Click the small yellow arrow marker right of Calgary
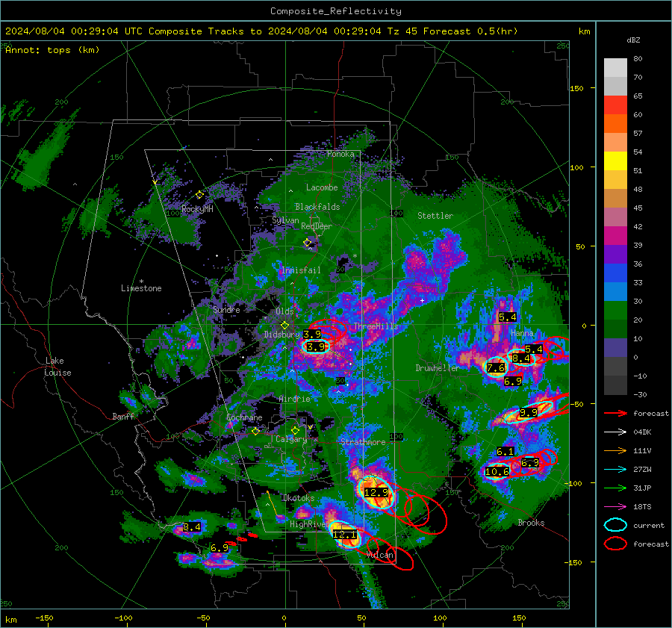Viewport: 672px width, 628px height. coord(310,427)
